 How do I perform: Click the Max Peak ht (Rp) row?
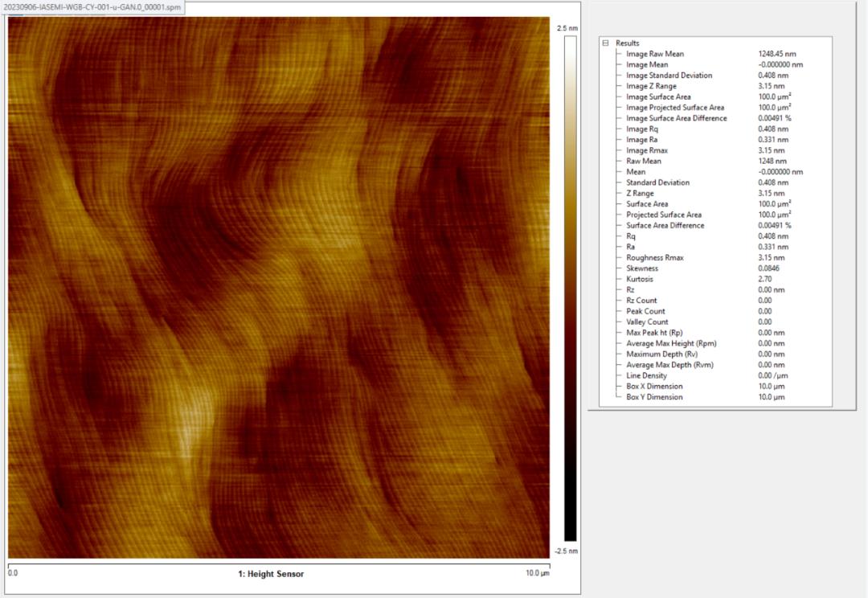(714, 333)
